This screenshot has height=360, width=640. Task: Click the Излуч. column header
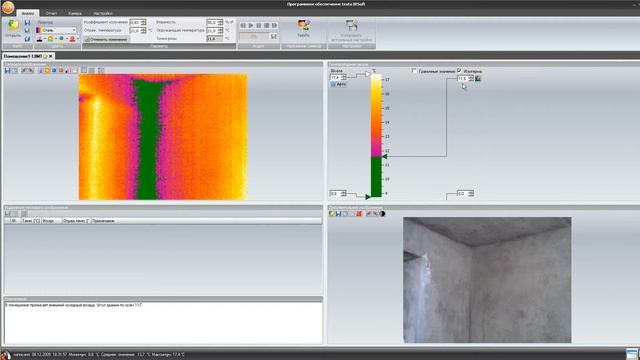(x=51, y=221)
